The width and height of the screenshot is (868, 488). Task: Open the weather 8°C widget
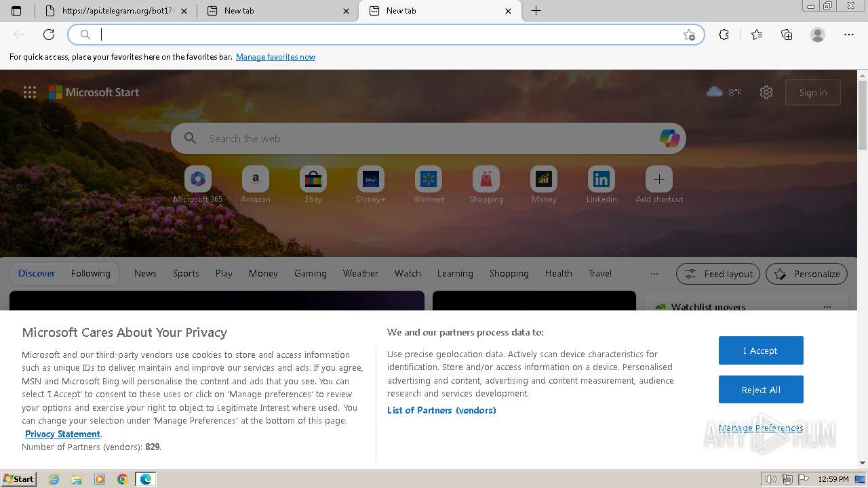724,91
